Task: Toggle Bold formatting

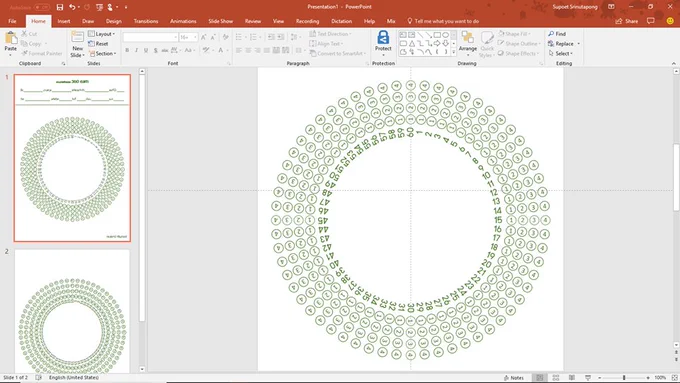Action: click(127, 50)
